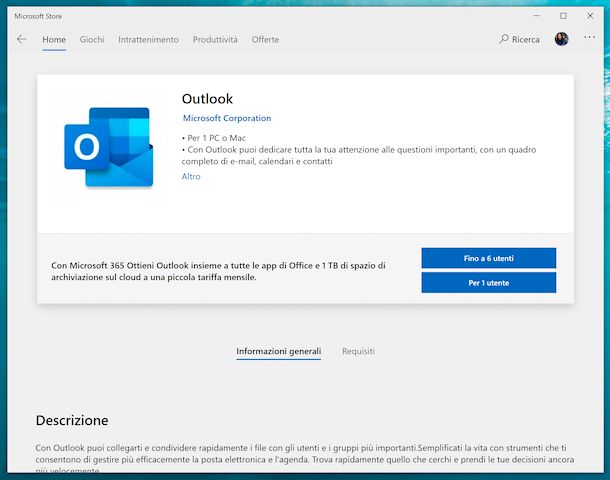Viewport: 610px width, 480px height.
Task: Switch to the Home tab
Action: (54, 40)
